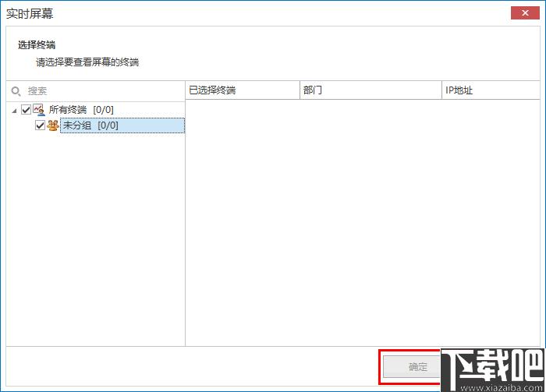The image size is (546, 392).
Task: Sort by IP地址 column header
Action: click(x=491, y=90)
